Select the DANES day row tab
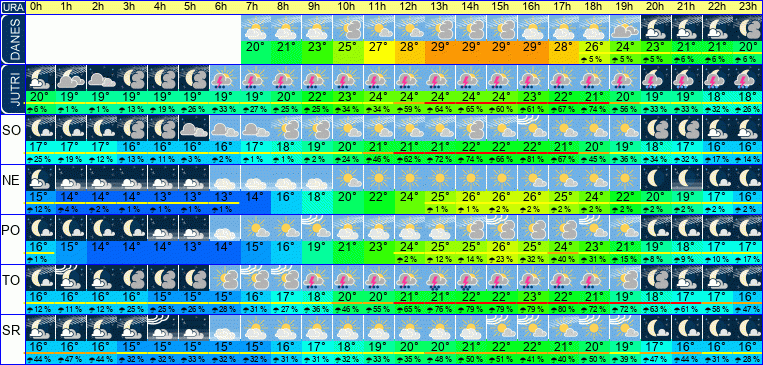The height and width of the screenshot is (365, 763). point(12,39)
